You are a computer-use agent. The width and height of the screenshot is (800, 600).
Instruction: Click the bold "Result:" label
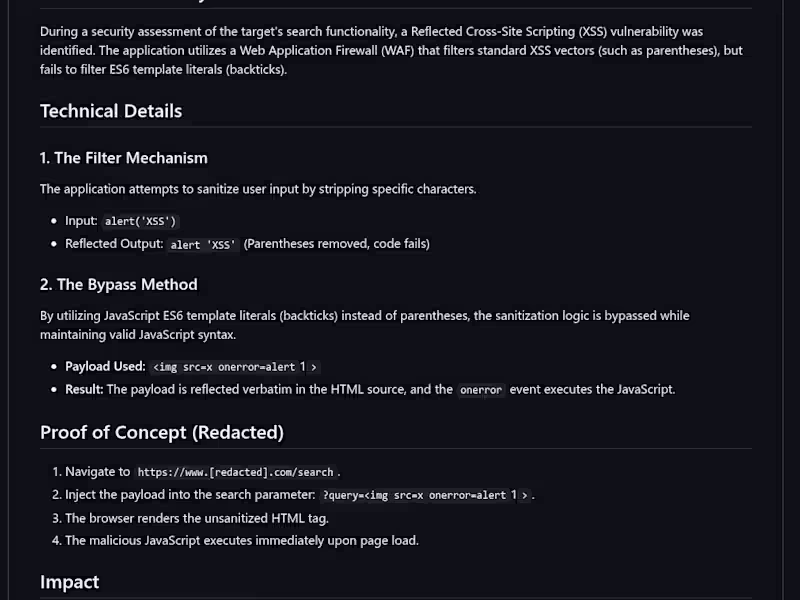coord(84,389)
